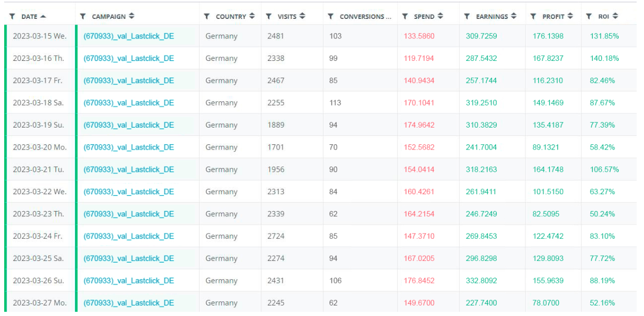The image size is (644, 316).
Task: Click the SPEND column header label
Action: tap(424, 17)
